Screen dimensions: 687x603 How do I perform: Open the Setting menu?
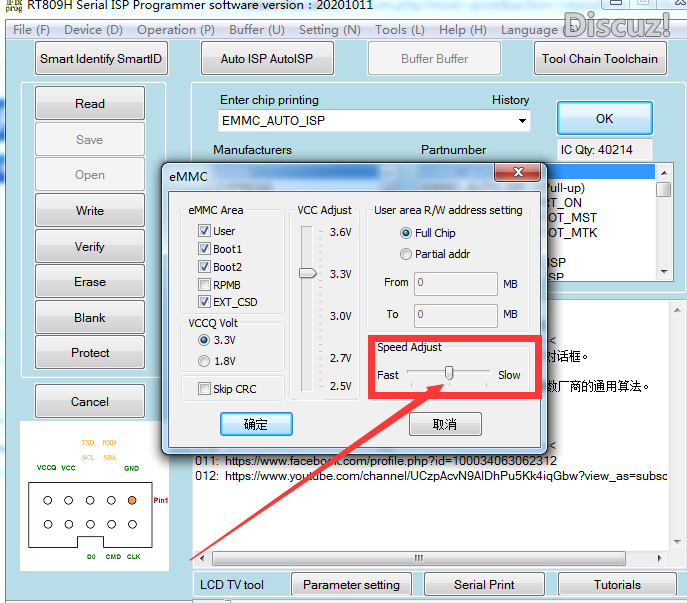pos(330,30)
